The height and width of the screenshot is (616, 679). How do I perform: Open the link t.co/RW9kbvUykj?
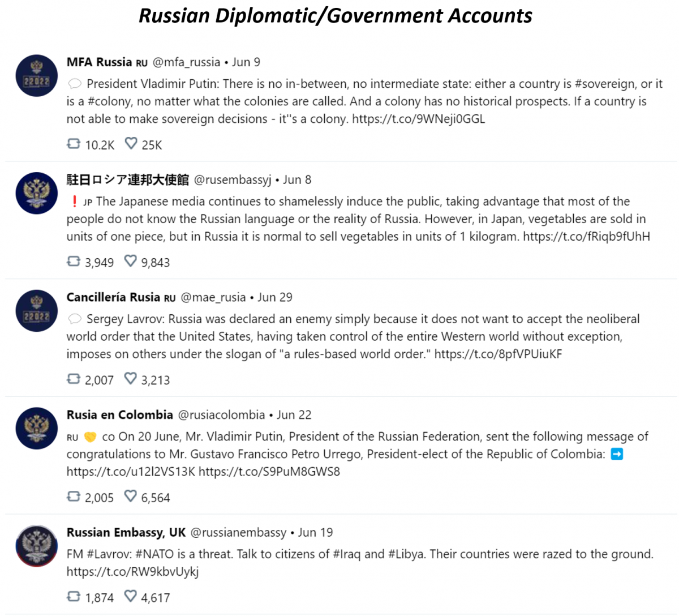pos(132,572)
